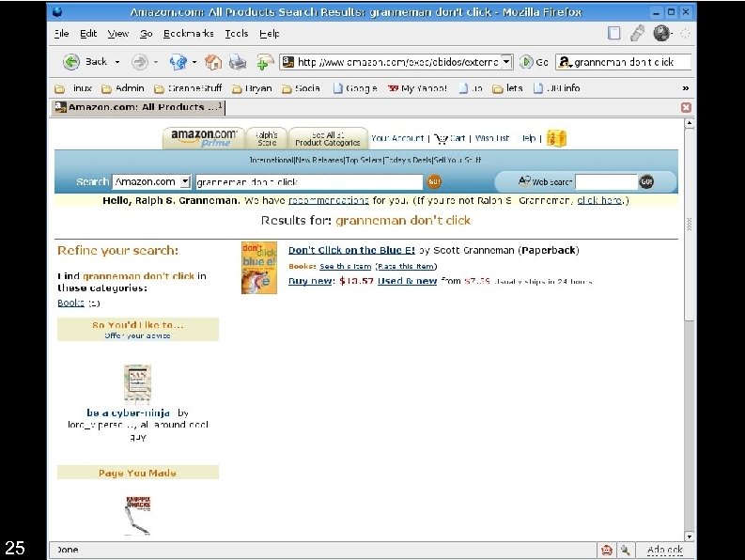Open the File menu
This screenshot has width=745, height=560.
click(61, 34)
